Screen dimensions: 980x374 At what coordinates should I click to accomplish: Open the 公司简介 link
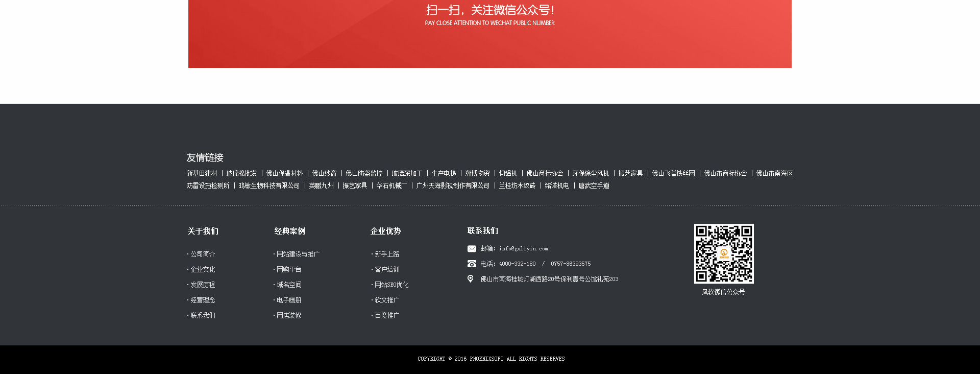203,254
